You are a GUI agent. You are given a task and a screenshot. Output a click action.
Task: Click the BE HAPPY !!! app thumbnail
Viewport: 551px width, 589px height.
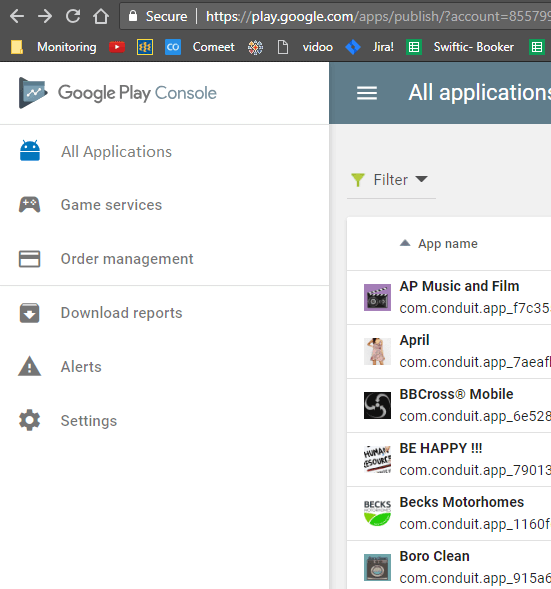[377, 459]
